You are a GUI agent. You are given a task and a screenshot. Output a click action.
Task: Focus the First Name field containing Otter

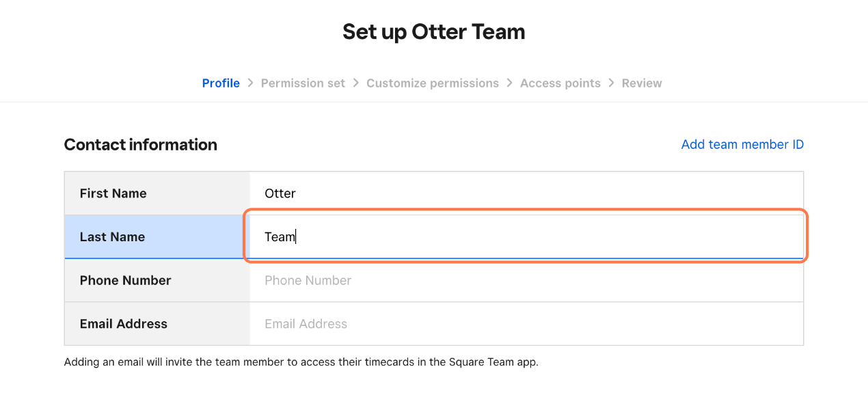(526, 193)
